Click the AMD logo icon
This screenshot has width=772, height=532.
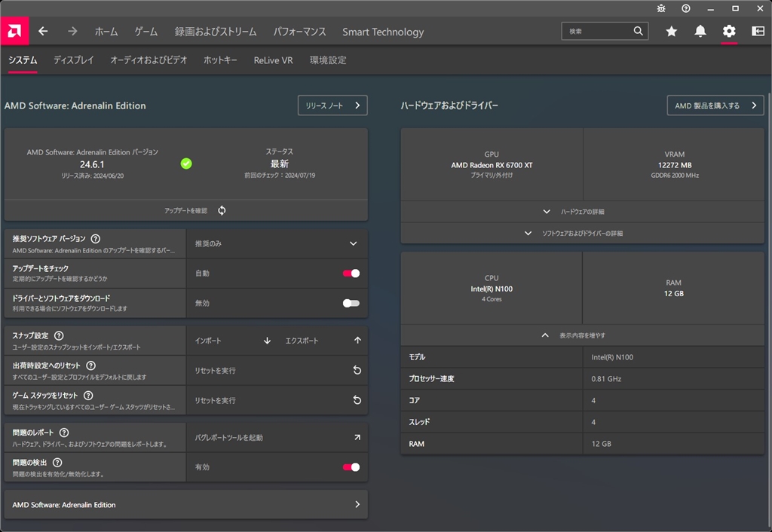click(14, 31)
